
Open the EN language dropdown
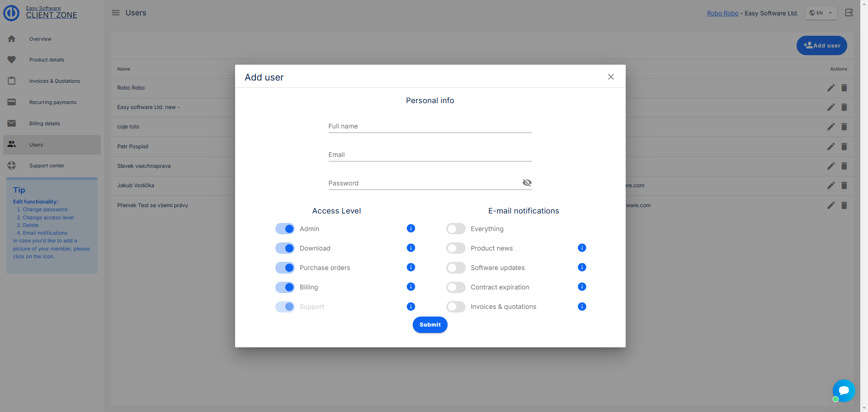tap(821, 13)
